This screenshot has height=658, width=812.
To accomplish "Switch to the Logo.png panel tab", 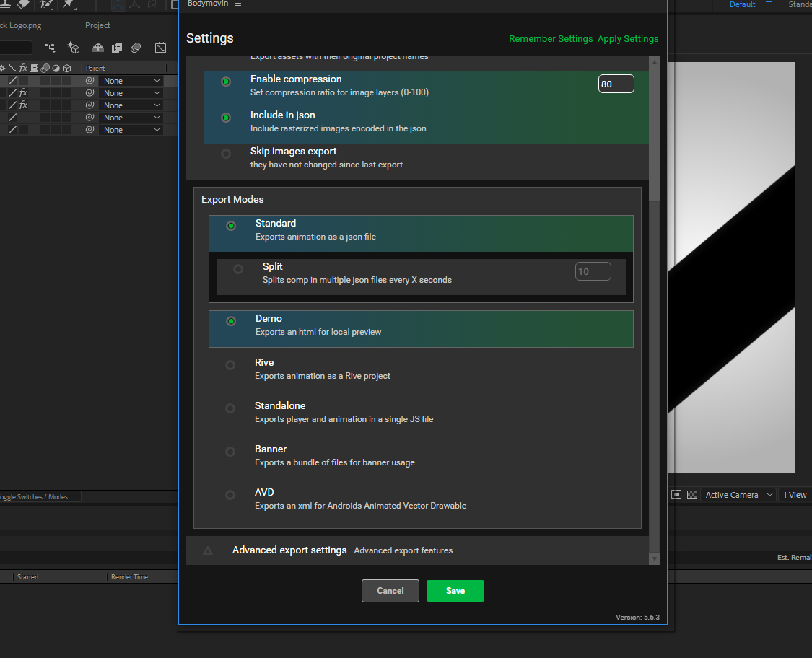I will tap(21, 25).
